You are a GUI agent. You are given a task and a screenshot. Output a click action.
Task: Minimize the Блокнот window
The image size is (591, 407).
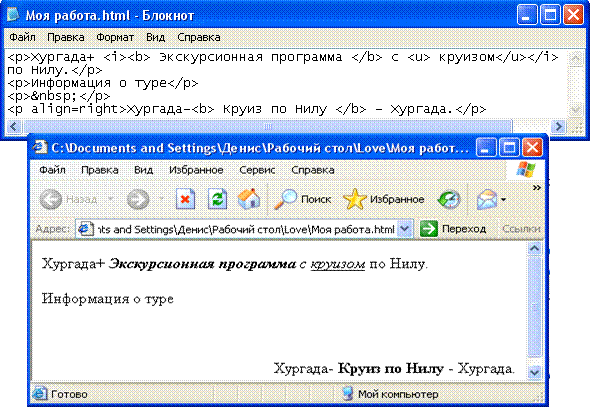tap(527, 15)
